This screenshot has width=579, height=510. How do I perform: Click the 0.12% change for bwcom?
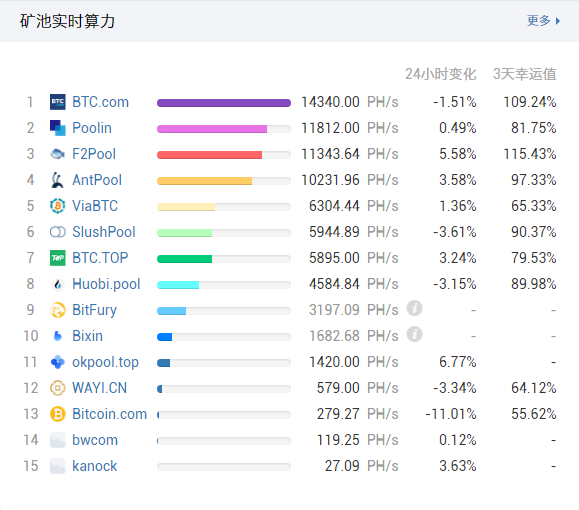458,440
